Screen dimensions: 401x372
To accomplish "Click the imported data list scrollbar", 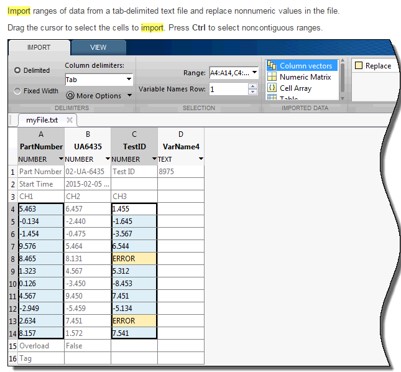I will [x=342, y=80].
